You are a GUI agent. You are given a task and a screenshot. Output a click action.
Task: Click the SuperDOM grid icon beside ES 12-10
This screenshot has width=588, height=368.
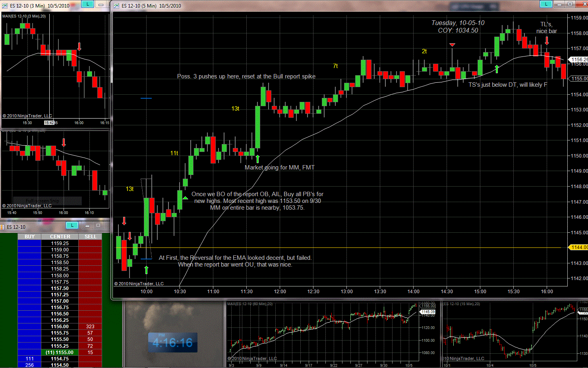pyautogui.click(x=2, y=227)
